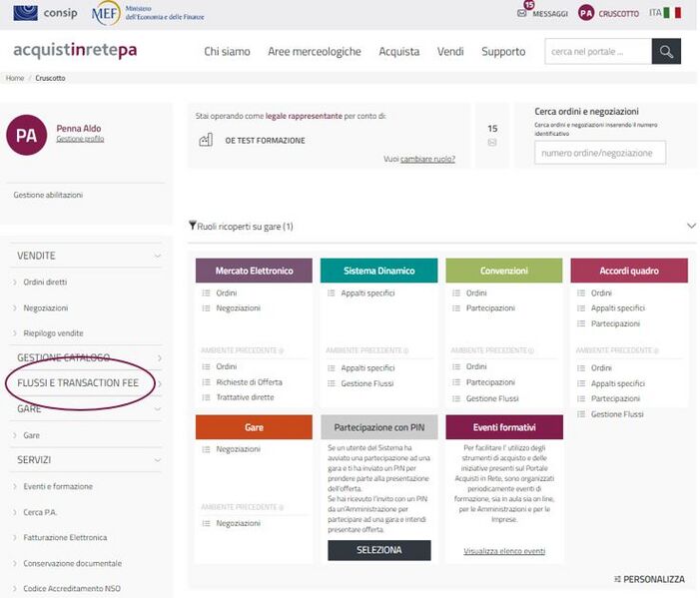The height and width of the screenshot is (598, 700).
Task: Click the orange Gare card header
Action: 254,427
